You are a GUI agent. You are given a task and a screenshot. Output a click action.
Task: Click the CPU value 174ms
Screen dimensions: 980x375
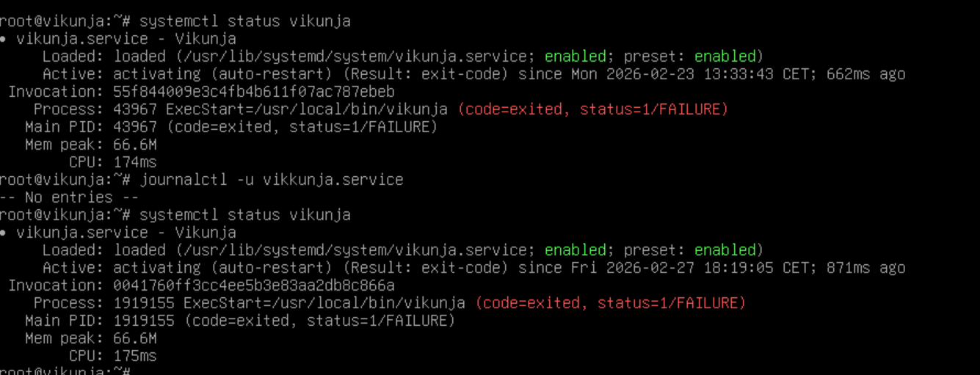(x=135, y=162)
